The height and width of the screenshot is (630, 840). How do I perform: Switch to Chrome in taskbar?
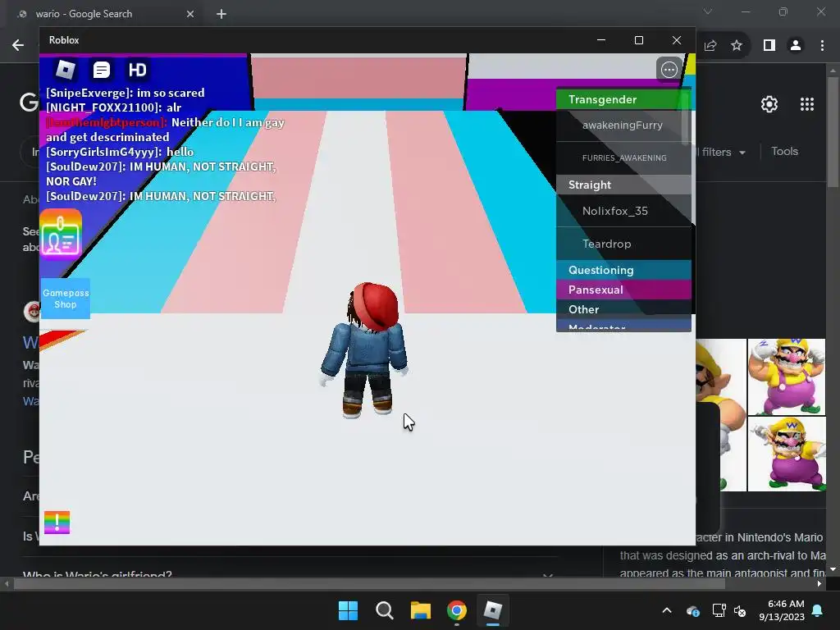pos(457,610)
